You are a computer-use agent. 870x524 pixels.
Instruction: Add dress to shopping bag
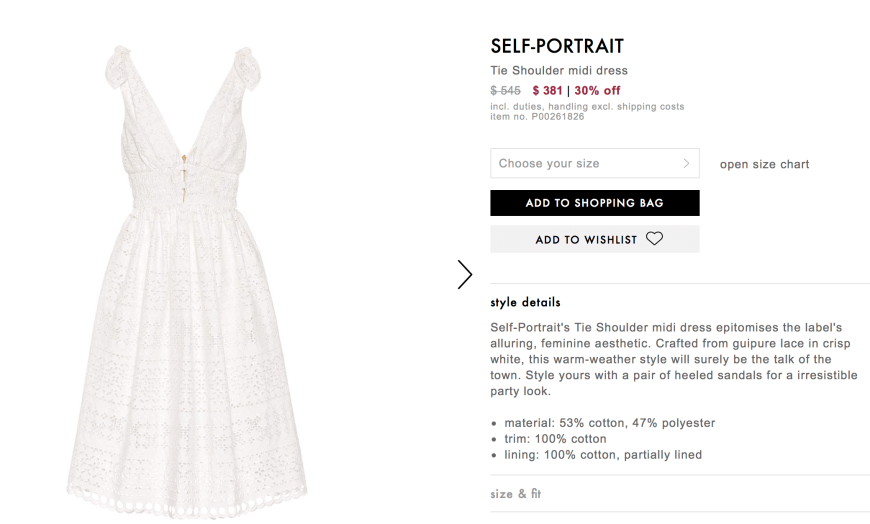pos(594,203)
